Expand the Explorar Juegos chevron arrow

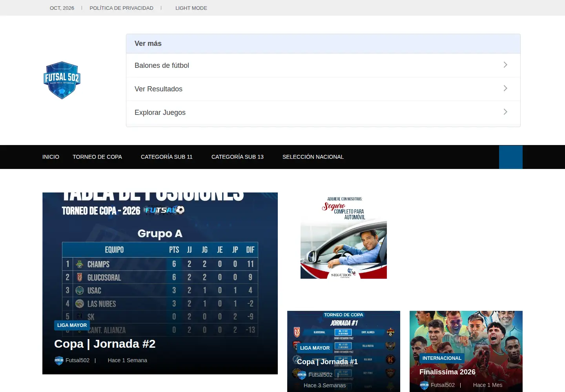(x=505, y=112)
